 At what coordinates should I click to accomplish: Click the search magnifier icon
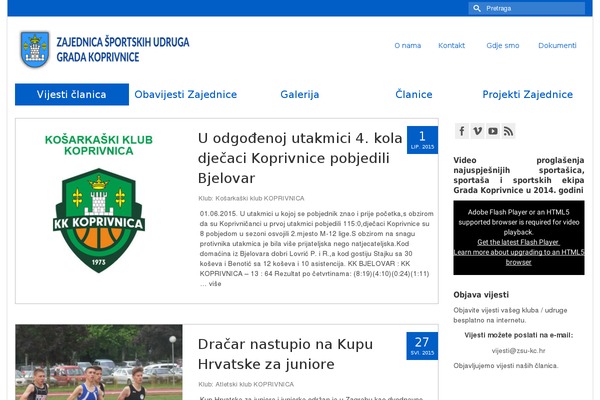tap(477, 8)
